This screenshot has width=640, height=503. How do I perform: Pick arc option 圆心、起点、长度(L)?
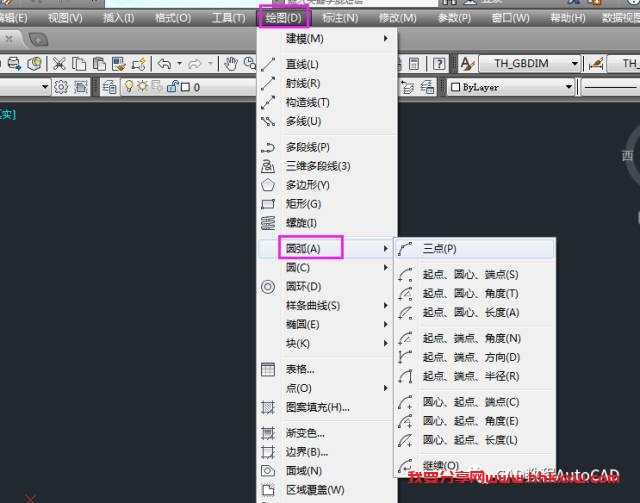[475, 440]
